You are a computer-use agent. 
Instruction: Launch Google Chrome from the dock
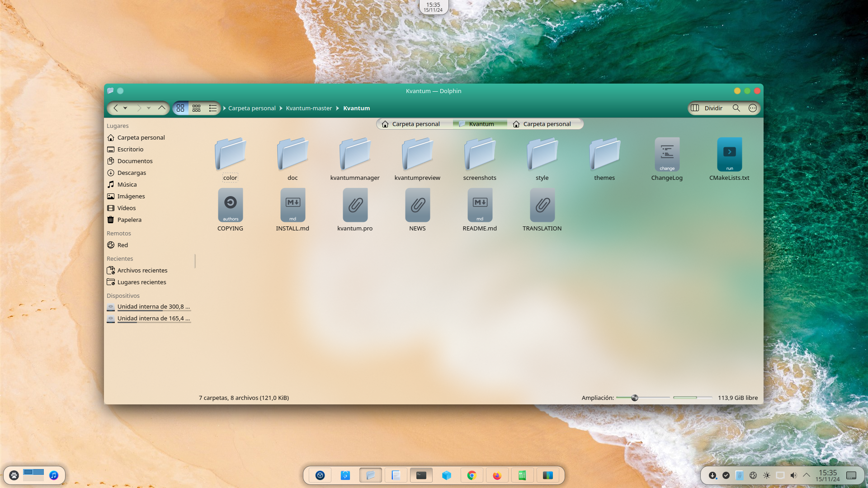pyautogui.click(x=472, y=475)
